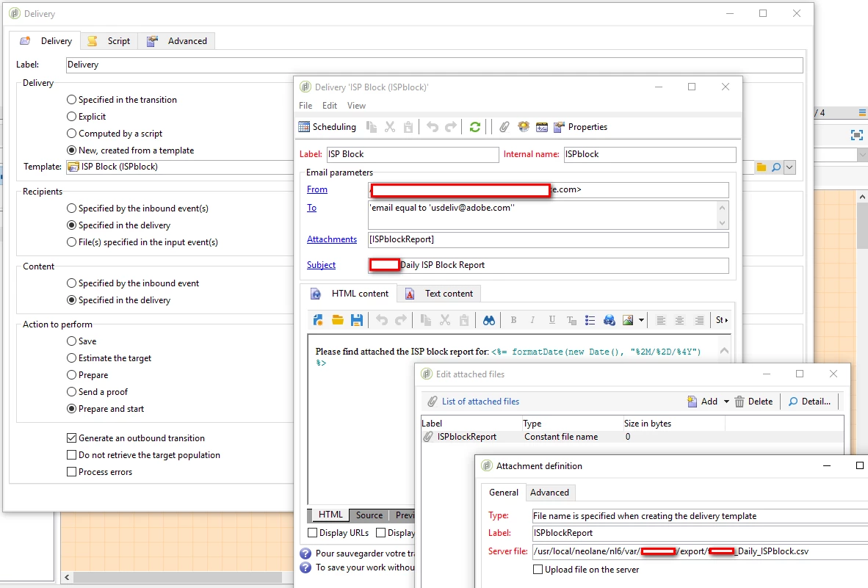
Task: Select 'Specified by the inbound event(s)' recipients option
Action: [x=71, y=208]
